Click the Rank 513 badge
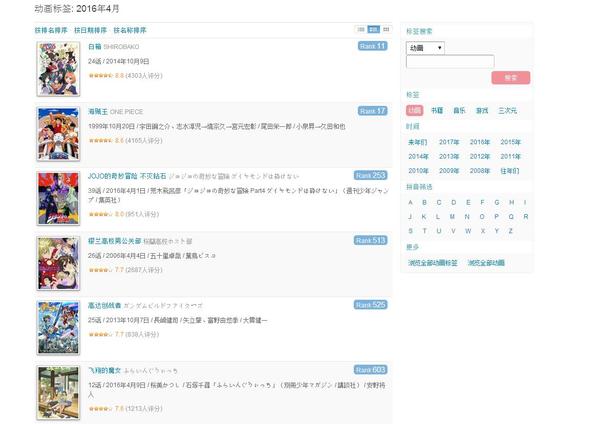Image resolution: width=600 pixels, height=424 pixels. click(x=370, y=240)
